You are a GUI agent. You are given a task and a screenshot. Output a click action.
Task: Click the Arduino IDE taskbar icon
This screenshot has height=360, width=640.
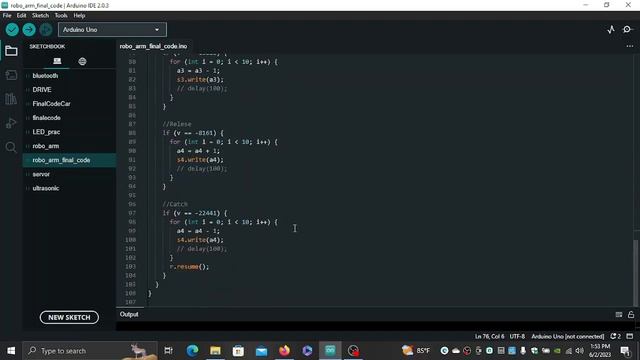click(330, 351)
